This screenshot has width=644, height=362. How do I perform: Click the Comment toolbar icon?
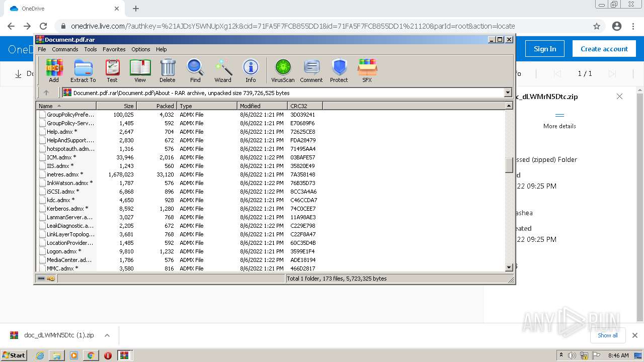pyautogui.click(x=311, y=70)
